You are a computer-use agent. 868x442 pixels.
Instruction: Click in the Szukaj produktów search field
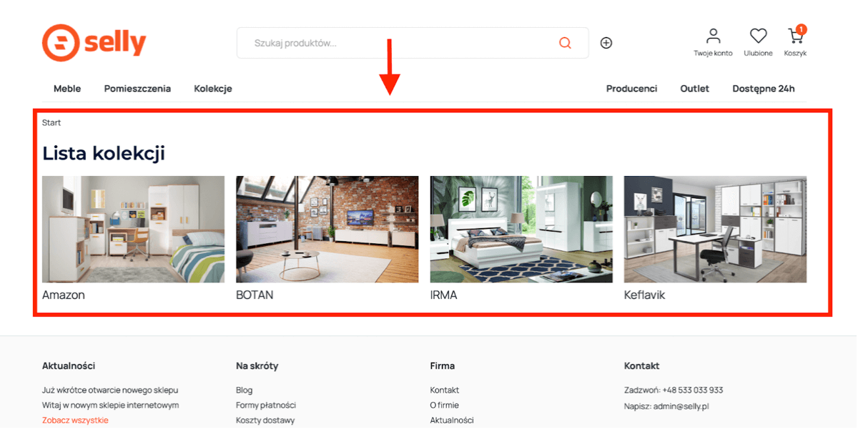point(400,43)
